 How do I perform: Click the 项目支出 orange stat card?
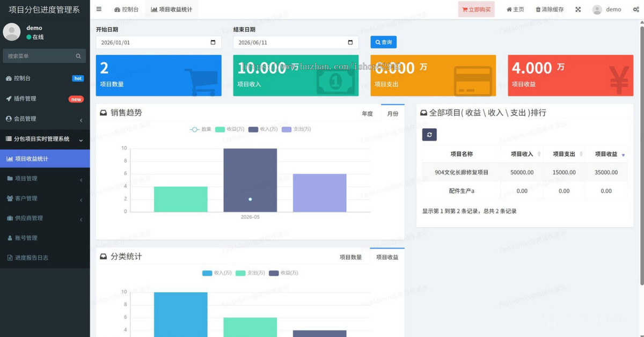(433, 76)
